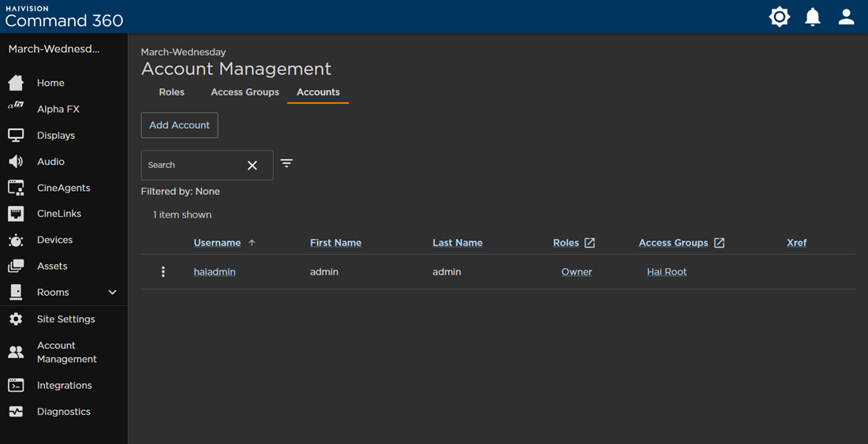The width and height of the screenshot is (868, 444).
Task: Toggle Username sort arrow
Action: (252, 243)
